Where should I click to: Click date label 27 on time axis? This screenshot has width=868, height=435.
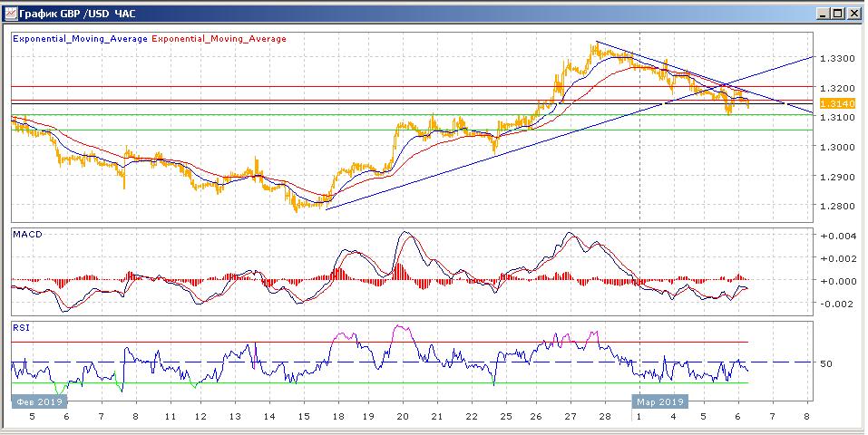tap(571, 417)
